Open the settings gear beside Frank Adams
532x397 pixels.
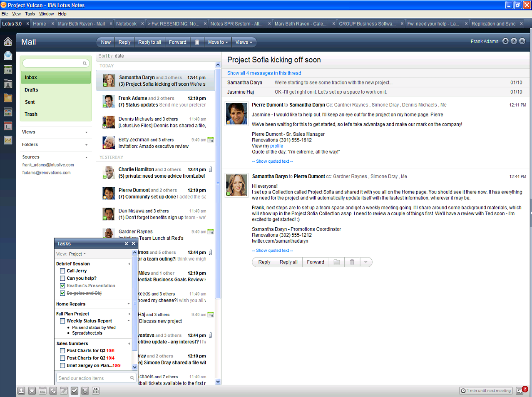coord(505,41)
